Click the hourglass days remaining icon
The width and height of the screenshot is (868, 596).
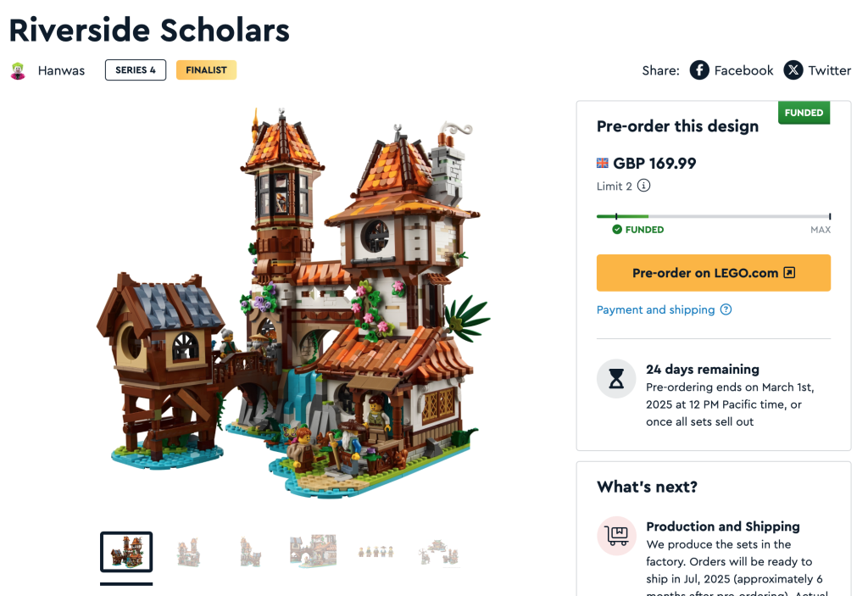pos(616,379)
